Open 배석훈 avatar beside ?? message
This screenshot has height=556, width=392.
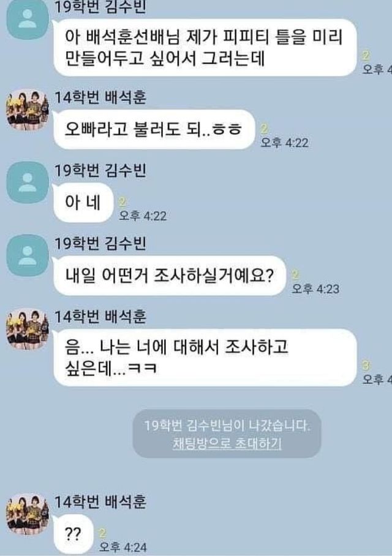pos(28,514)
